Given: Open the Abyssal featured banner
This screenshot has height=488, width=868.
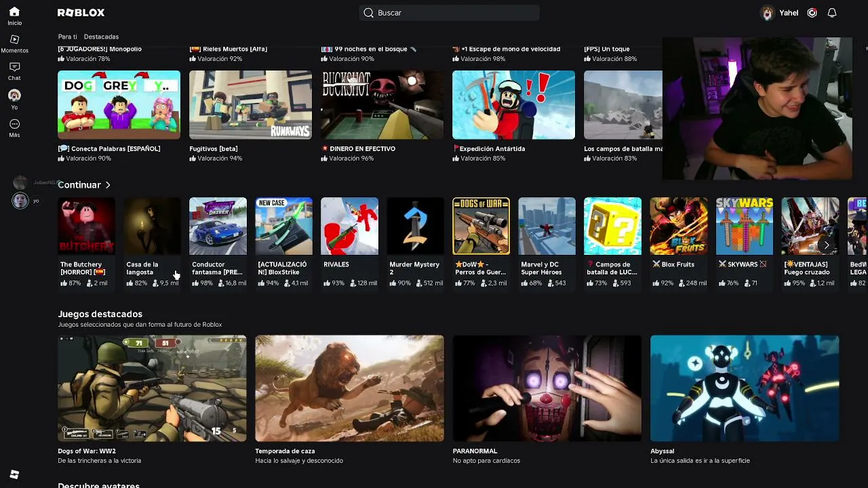Looking at the screenshot, I should point(745,388).
